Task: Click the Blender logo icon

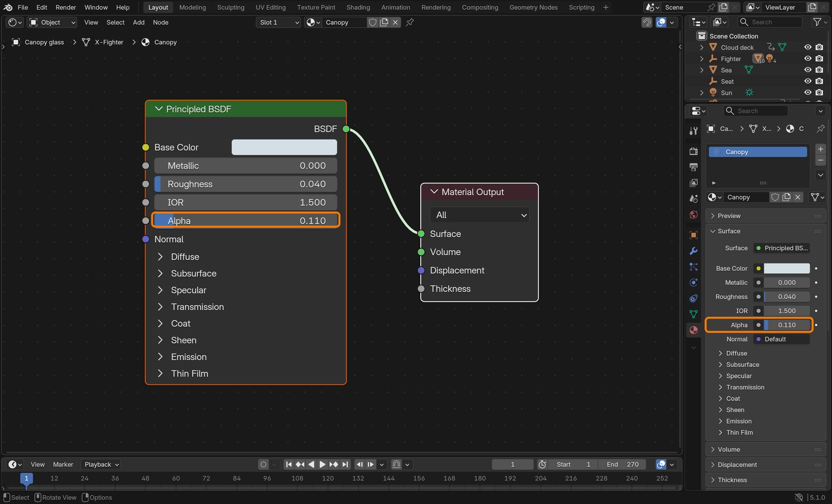Action: [8, 7]
